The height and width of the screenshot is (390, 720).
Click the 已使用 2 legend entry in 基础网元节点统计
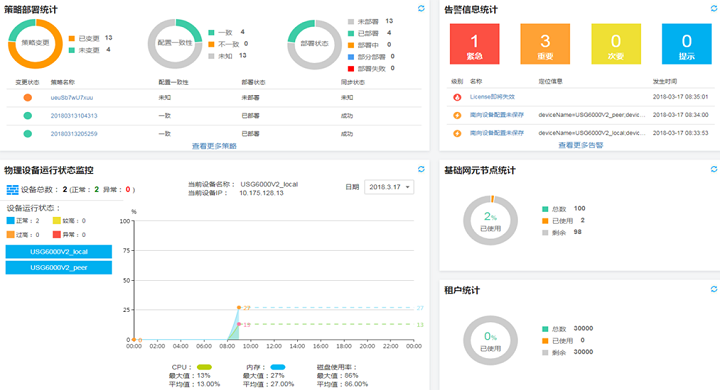point(563,220)
